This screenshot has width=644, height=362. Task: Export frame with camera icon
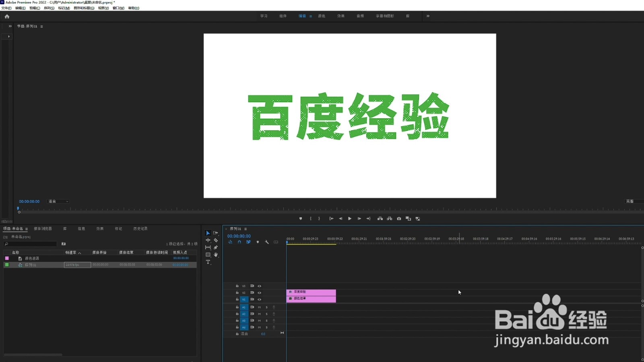click(399, 218)
